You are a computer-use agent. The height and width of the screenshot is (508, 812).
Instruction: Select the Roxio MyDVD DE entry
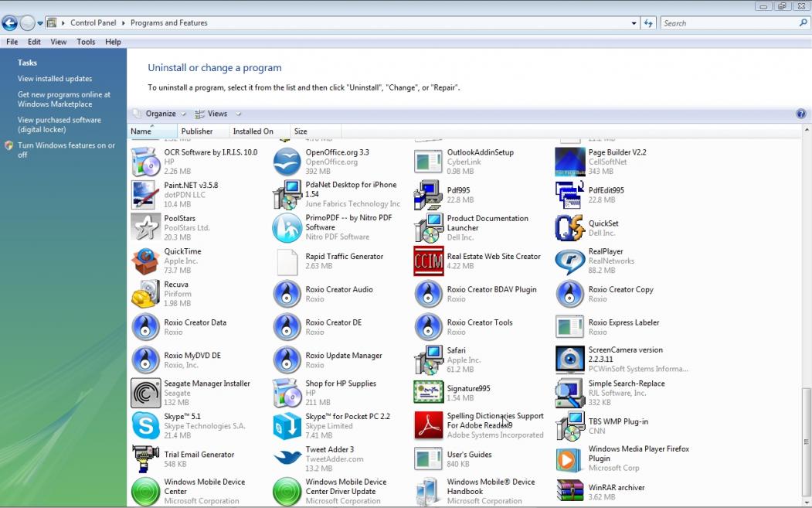point(177,360)
